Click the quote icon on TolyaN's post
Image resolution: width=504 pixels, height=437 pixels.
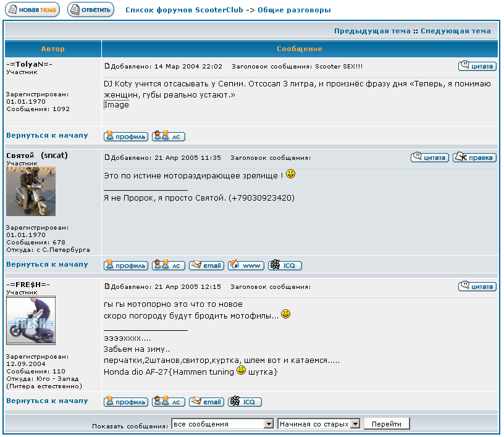(x=477, y=66)
